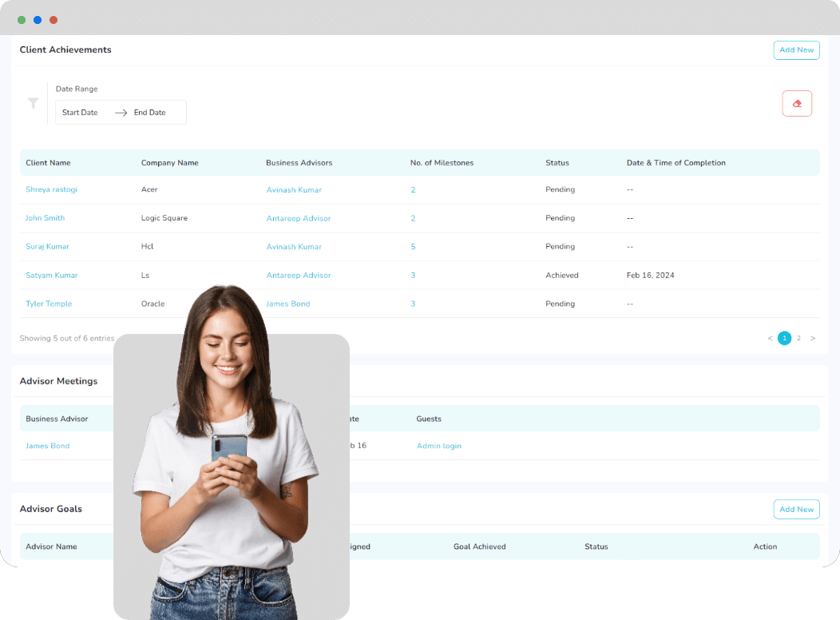Click the blue window control dot
840x620 pixels.
point(37,19)
